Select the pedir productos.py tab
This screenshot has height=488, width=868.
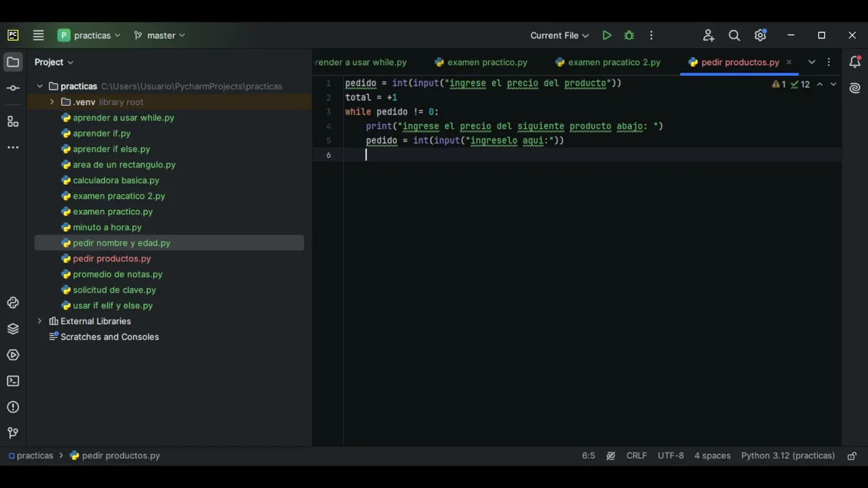coord(734,62)
